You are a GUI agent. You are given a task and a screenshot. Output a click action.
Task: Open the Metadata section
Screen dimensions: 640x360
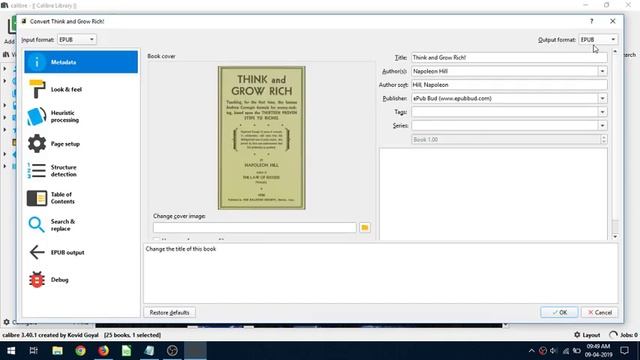click(81, 62)
